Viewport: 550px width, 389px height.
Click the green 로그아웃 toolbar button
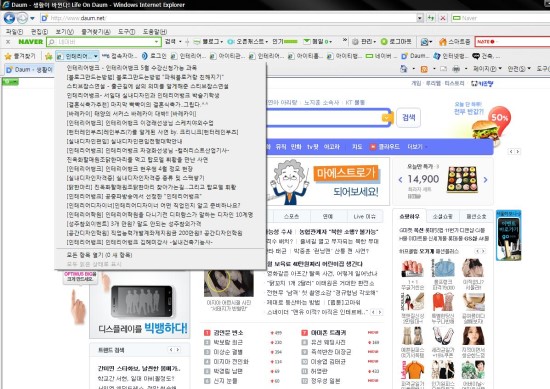[x=396, y=42]
